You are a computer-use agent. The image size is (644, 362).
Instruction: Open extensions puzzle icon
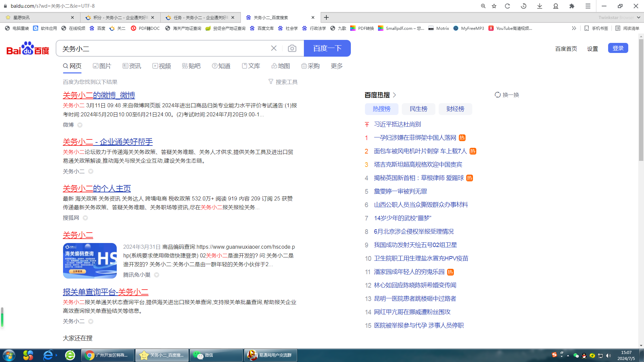click(x=572, y=6)
